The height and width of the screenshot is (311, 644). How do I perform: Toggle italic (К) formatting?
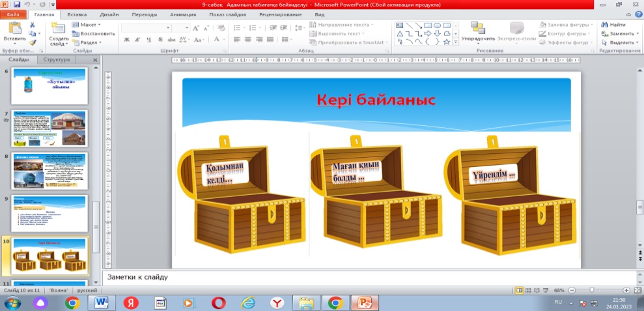coord(138,40)
